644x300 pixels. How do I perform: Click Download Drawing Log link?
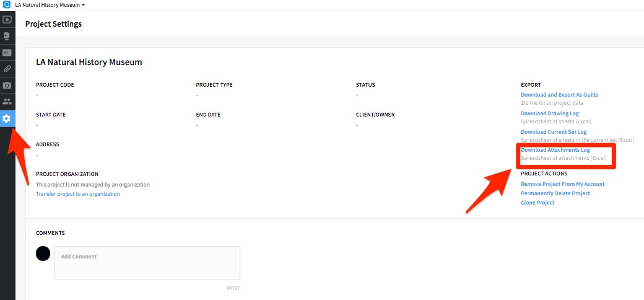click(549, 113)
